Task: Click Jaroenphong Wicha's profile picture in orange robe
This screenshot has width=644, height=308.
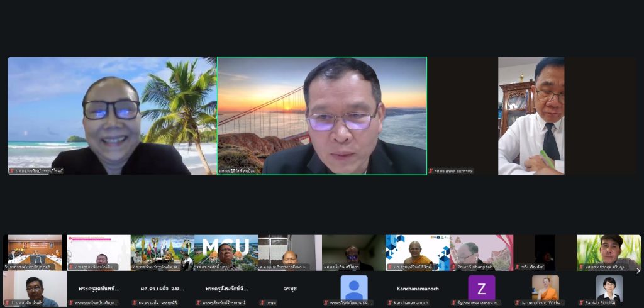Action: pos(545,288)
